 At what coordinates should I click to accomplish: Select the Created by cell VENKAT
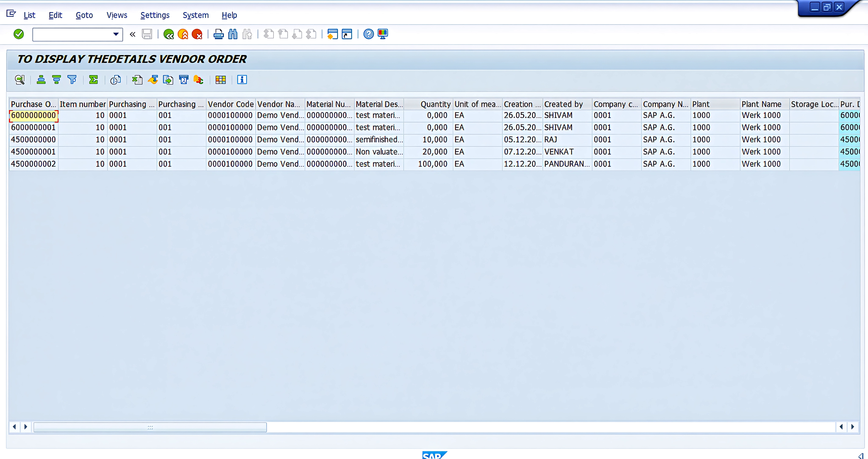pos(568,152)
